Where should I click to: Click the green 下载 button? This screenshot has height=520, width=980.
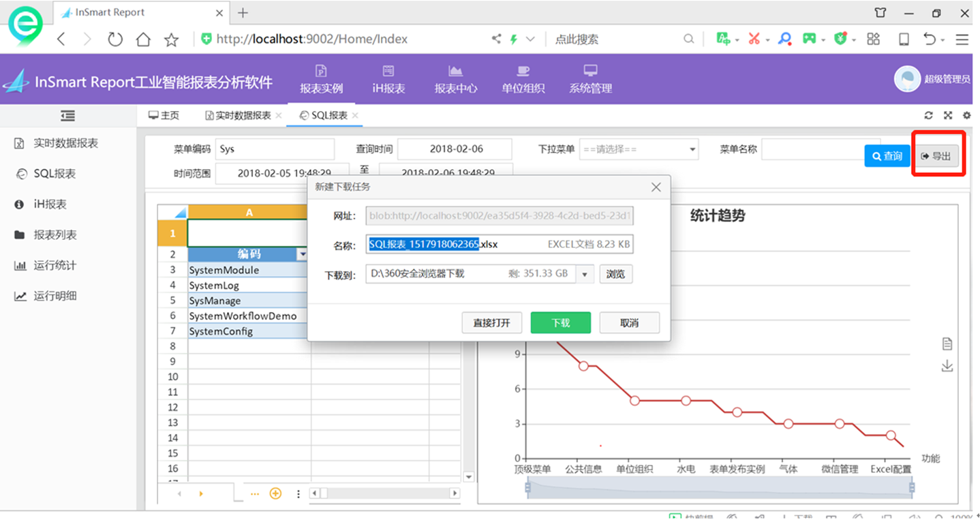[x=561, y=323]
